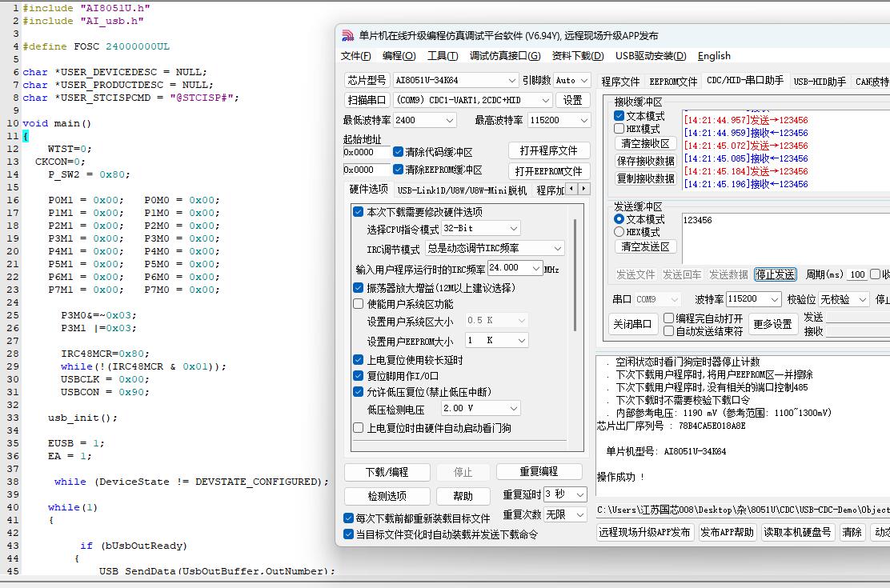Open the 校验位 无校验 dropdown
Viewport: 890px width, 588px height.
(862, 298)
